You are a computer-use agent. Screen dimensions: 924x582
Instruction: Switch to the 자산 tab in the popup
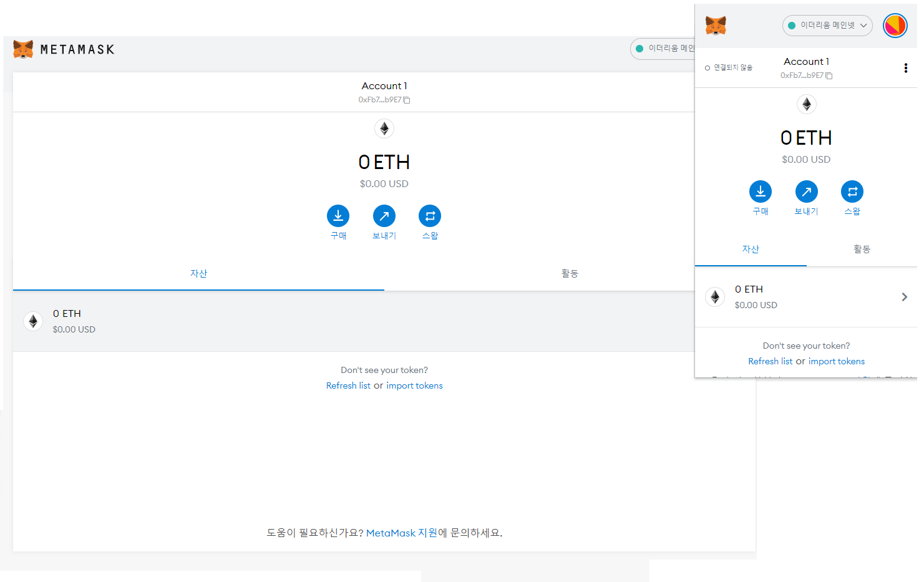click(x=751, y=250)
